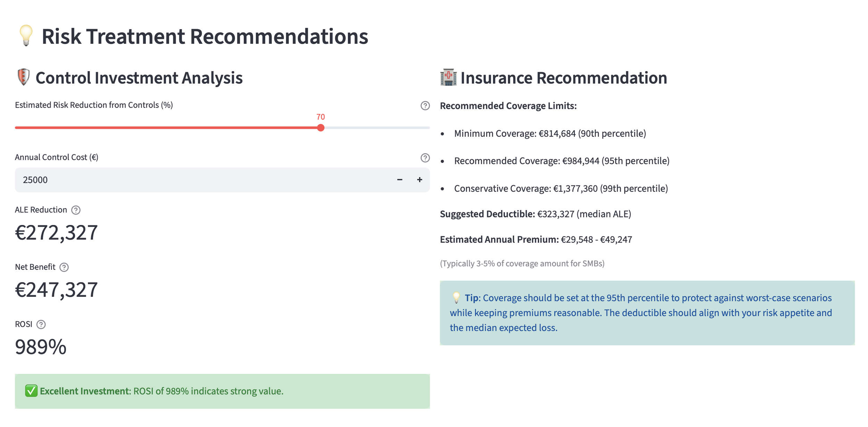The height and width of the screenshot is (427, 868).
Task: Open the ALE Reduction help tooltip icon
Action: click(76, 210)
